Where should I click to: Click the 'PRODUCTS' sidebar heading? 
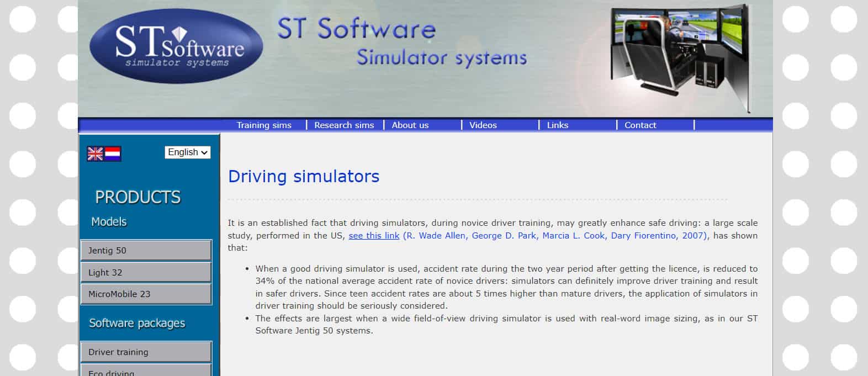(x=138, y=197)
